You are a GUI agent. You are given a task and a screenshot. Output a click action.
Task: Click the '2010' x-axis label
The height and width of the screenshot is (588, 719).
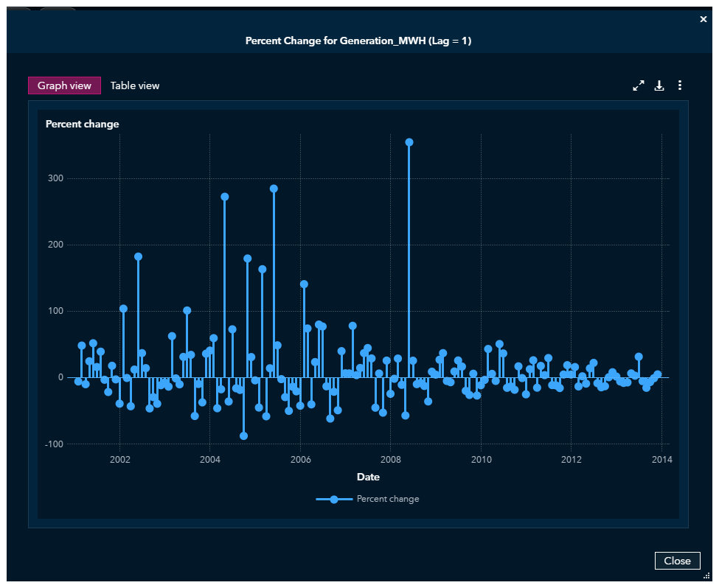(481, 460)
